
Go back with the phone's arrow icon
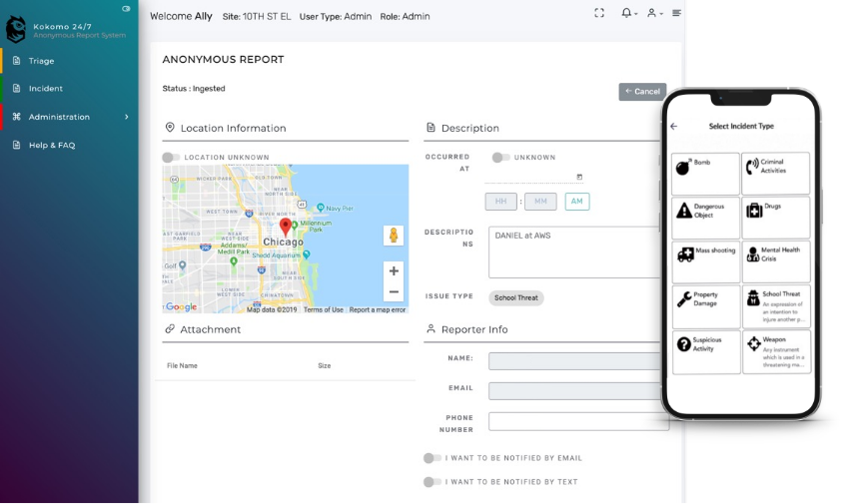tap(674, 126)
